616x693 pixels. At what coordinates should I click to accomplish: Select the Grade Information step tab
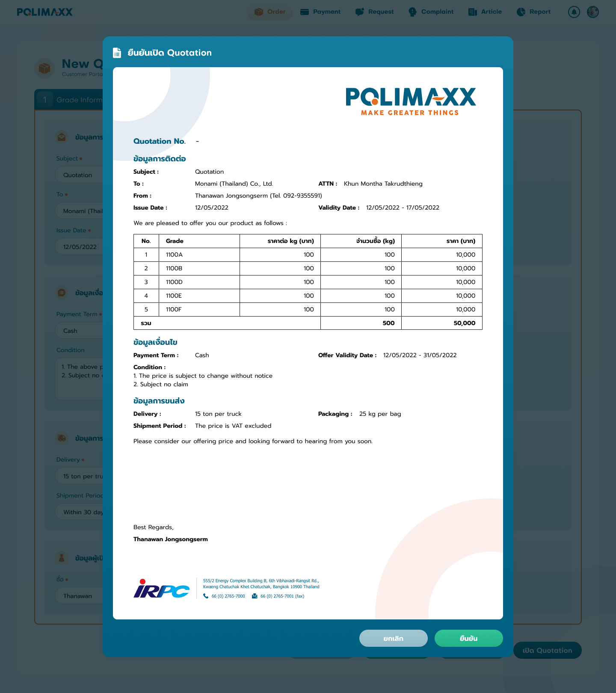tap(68, 100)
